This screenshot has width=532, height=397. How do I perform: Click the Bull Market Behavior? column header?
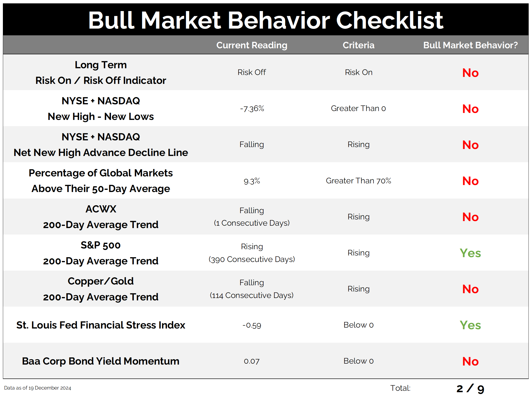470,45
